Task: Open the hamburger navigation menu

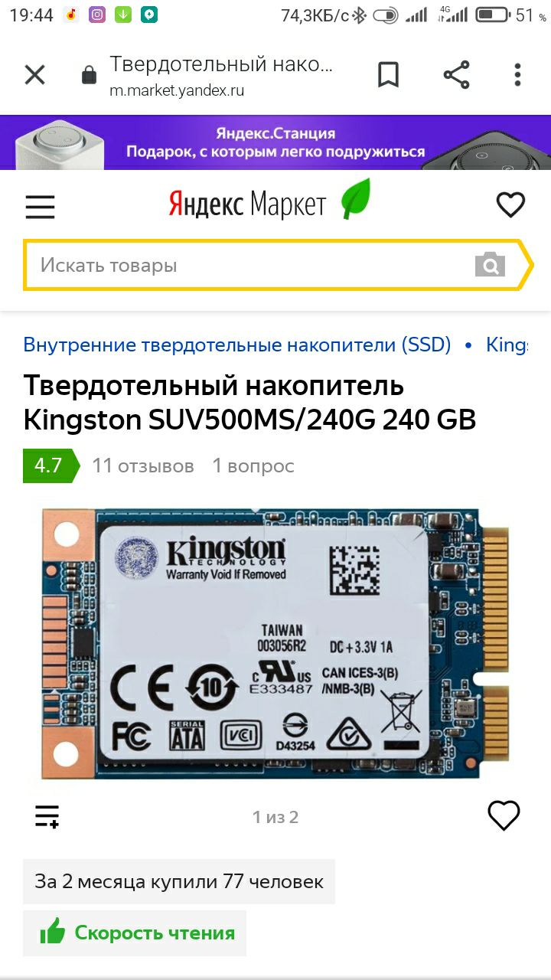Action: pos(41,206)
